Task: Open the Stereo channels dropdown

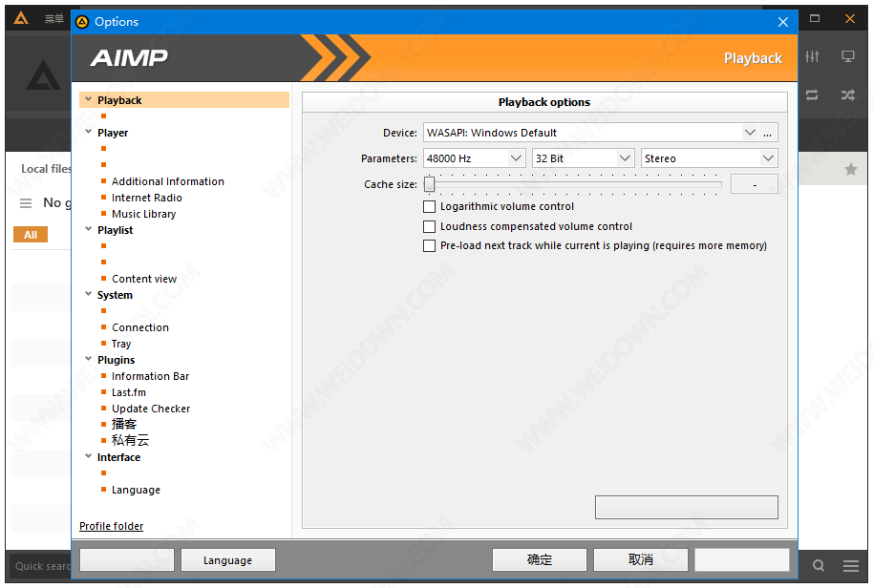Action: (768, 158)
